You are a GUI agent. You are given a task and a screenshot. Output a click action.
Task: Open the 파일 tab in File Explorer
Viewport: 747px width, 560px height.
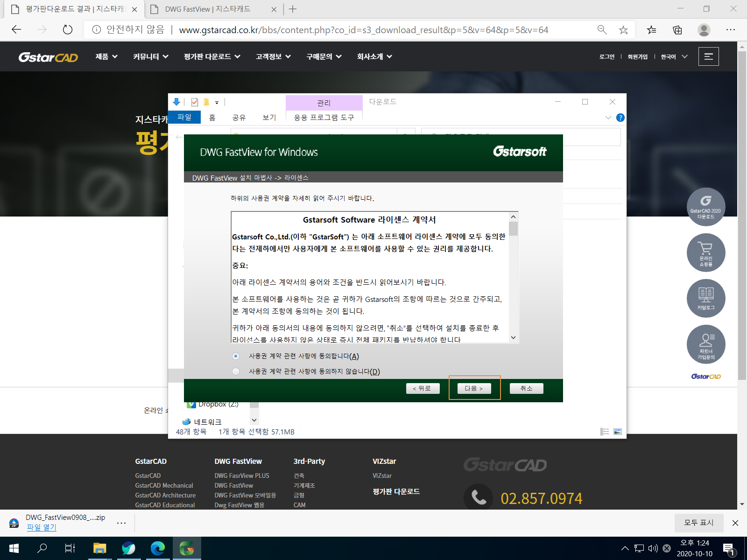pos(184,117)
